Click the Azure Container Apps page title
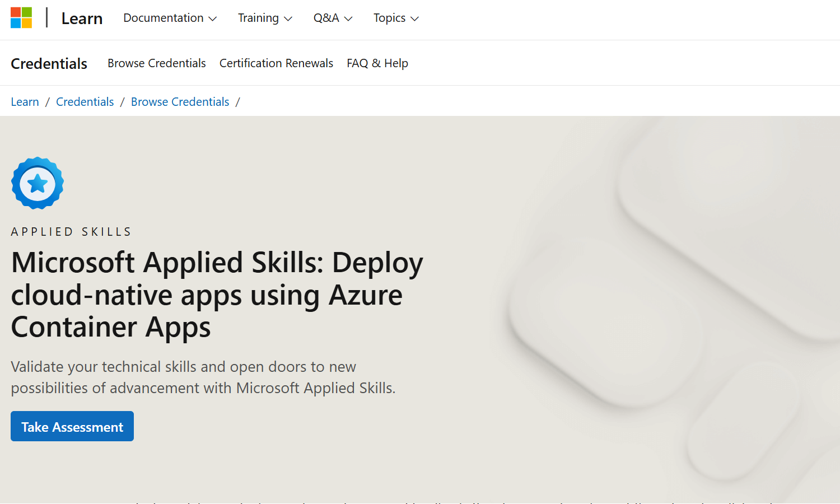The height and width of the screenshot is (504, 840). click(x=217, y=295)
